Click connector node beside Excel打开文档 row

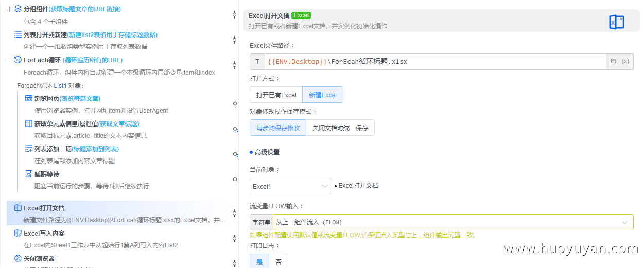235,213
